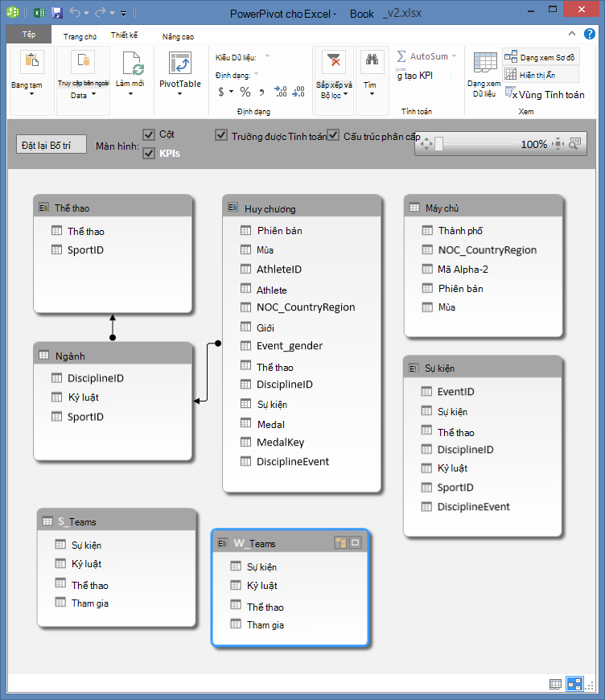Click the PivotTable icon
This screenshot has height=700, width=605.
click(180, 63)
